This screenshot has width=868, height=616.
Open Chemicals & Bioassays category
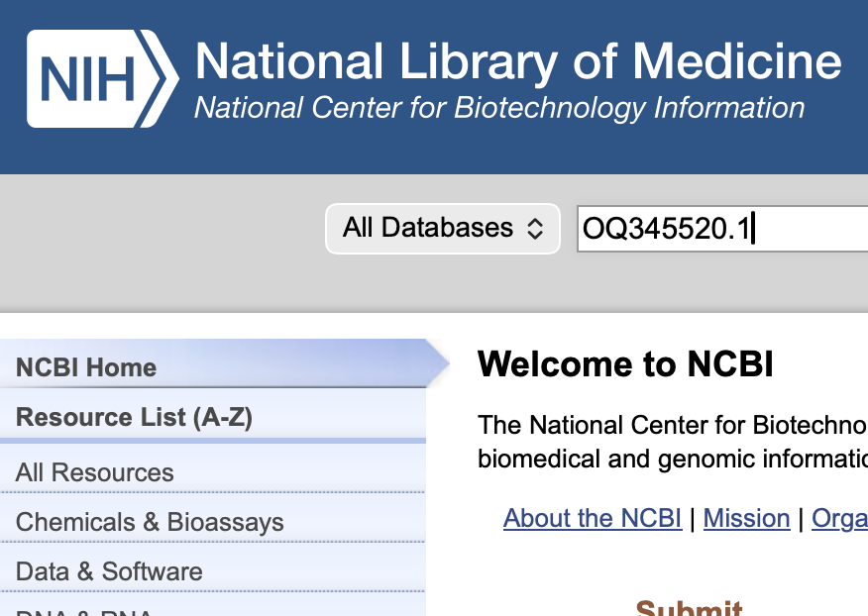coord(150,522)
